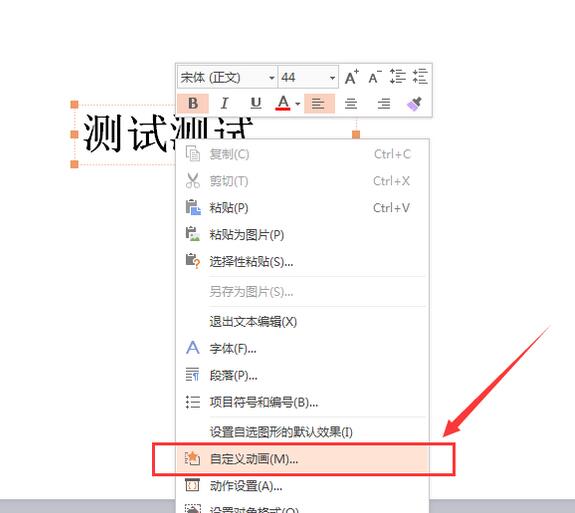Click the bullet list icon beside 项目符号和编号
The height and width of the screenshot is (513, 575).
(x=193, y=402)
